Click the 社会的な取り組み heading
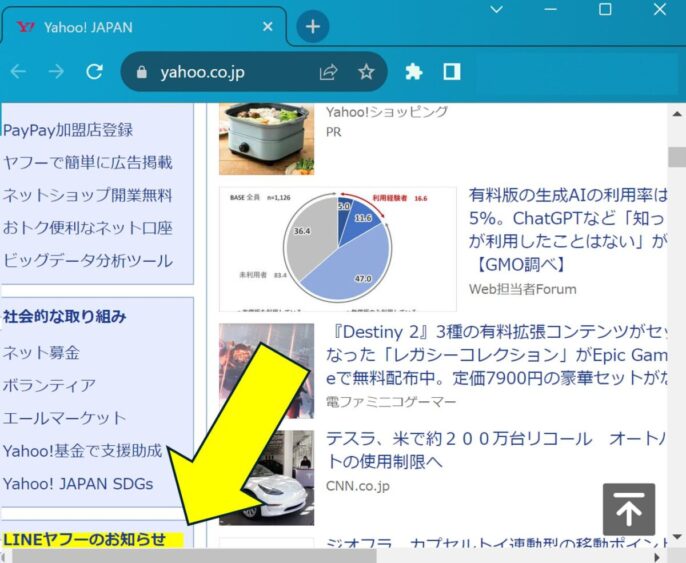This screenshot has width=686, height=563. coord(65,316)
